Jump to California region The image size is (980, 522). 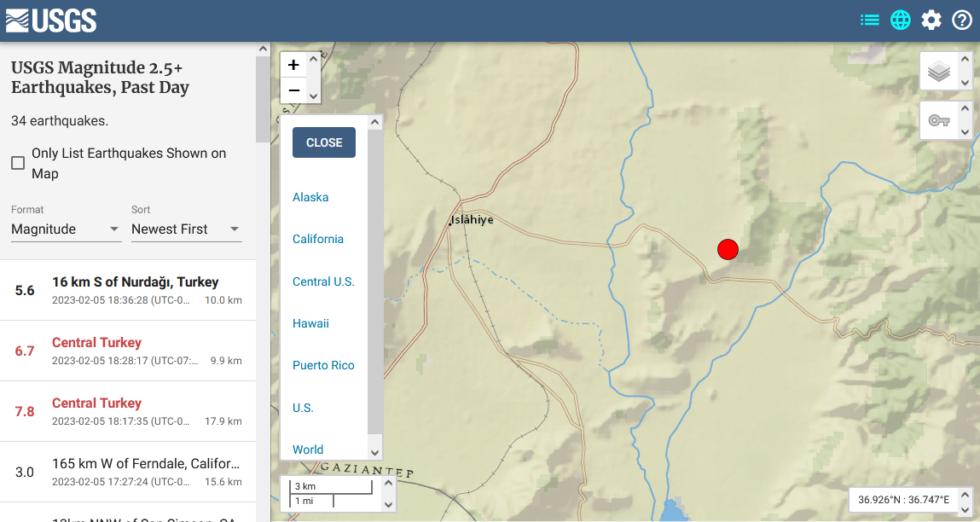point(318,239)
